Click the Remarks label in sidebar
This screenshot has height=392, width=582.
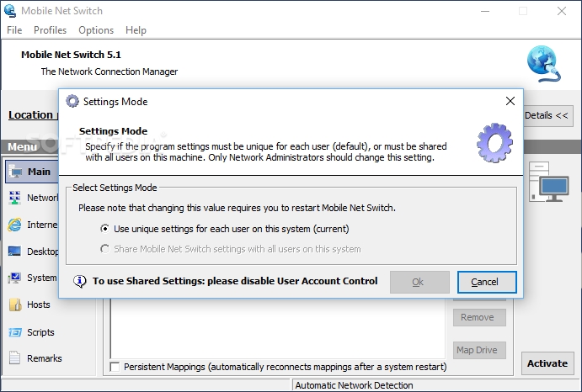(44, 358)
